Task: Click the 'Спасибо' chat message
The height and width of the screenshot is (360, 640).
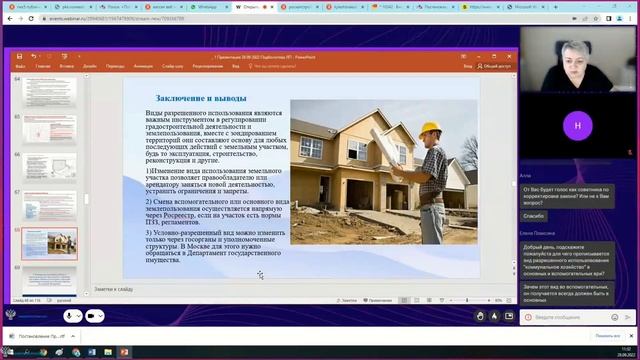Action: pyautogui.click(x=533, y=216)
